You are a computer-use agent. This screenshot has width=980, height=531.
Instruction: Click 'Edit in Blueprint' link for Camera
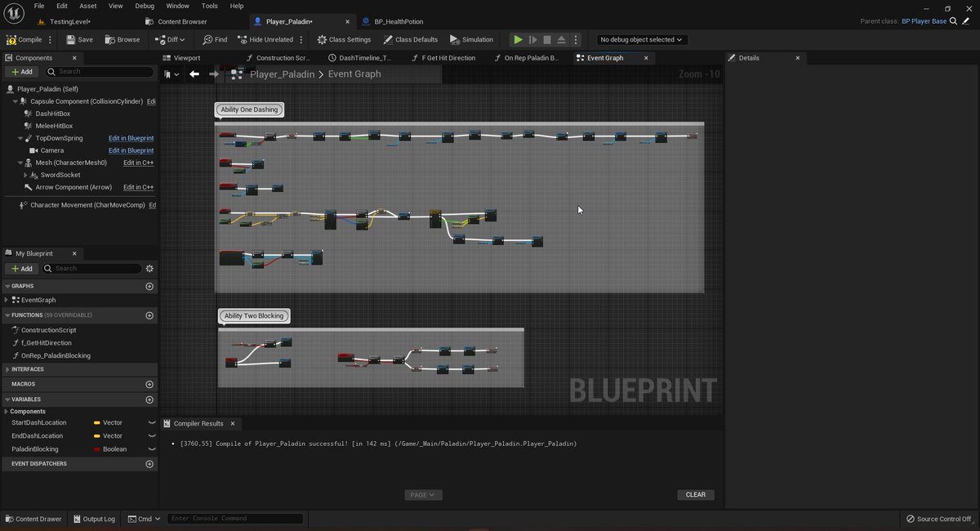pos(131,150)
